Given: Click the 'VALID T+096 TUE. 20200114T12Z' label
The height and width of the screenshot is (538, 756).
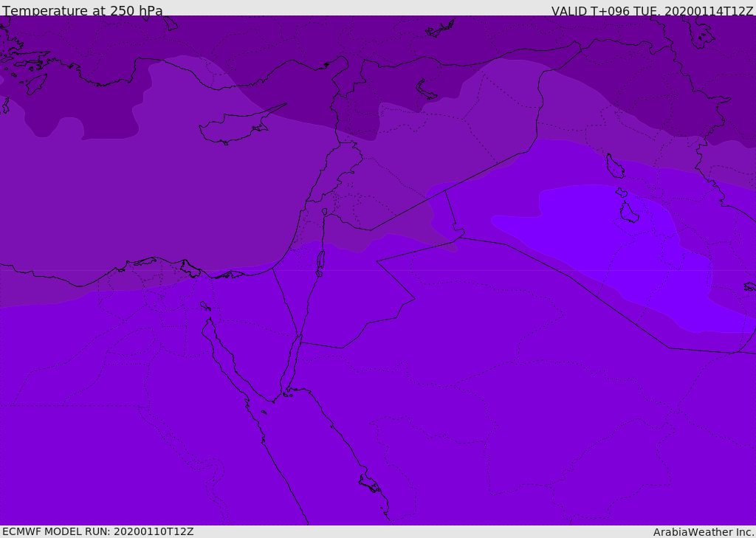Looking at the screenshot, I should pyautogui.click(x=652, y=11).
